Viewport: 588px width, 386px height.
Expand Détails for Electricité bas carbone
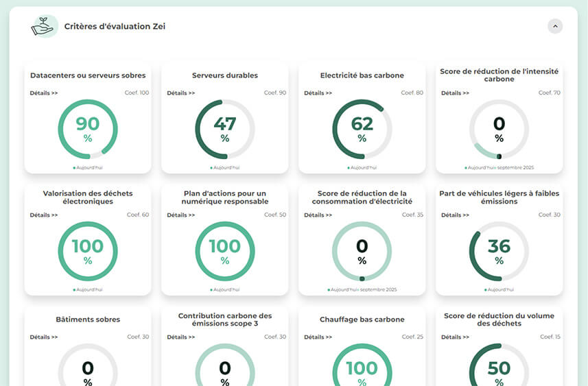[318, 93]
